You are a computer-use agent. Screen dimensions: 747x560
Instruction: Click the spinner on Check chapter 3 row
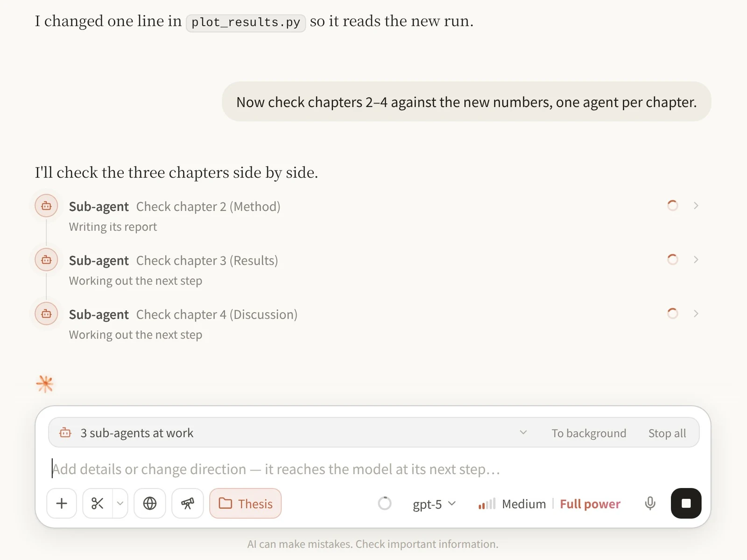pos(672,259)
